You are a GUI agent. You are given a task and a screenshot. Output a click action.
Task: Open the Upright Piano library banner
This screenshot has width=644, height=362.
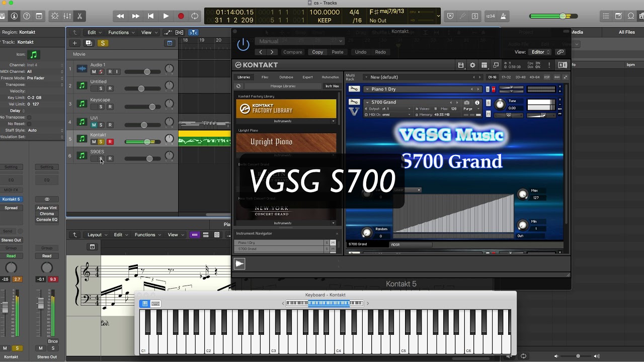pyautogui.click(x=286, y=142)
